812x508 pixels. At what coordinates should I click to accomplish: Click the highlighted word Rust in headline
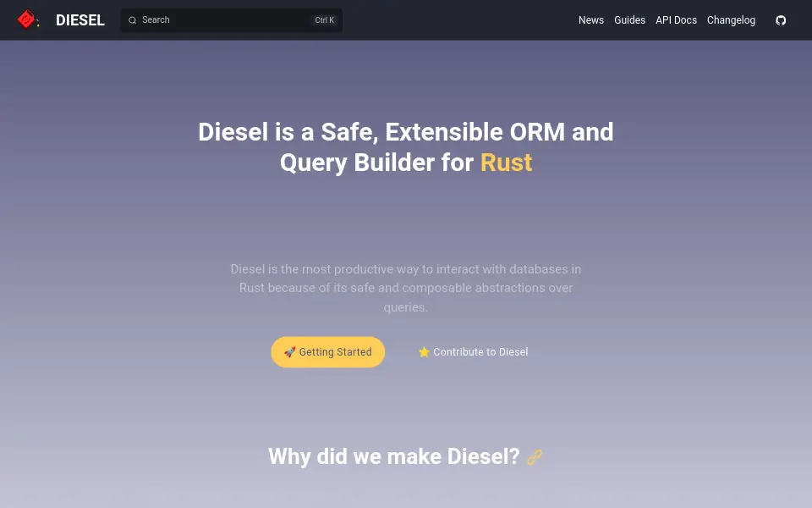(506, 163)
